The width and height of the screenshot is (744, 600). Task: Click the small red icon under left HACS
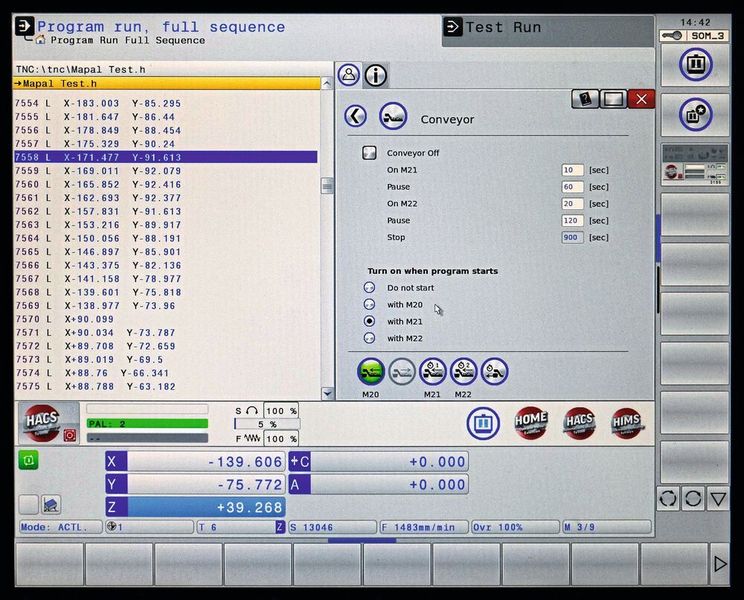[70, 435]
